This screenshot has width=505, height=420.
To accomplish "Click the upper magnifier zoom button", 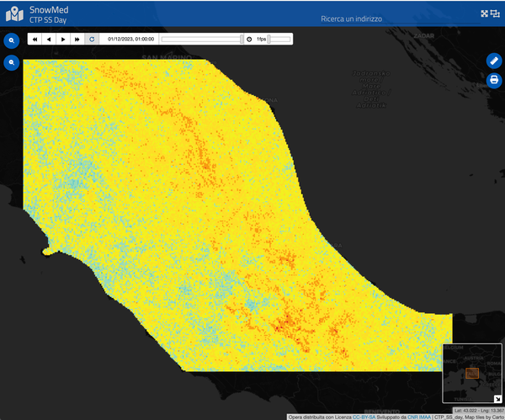I will [13, 40].
